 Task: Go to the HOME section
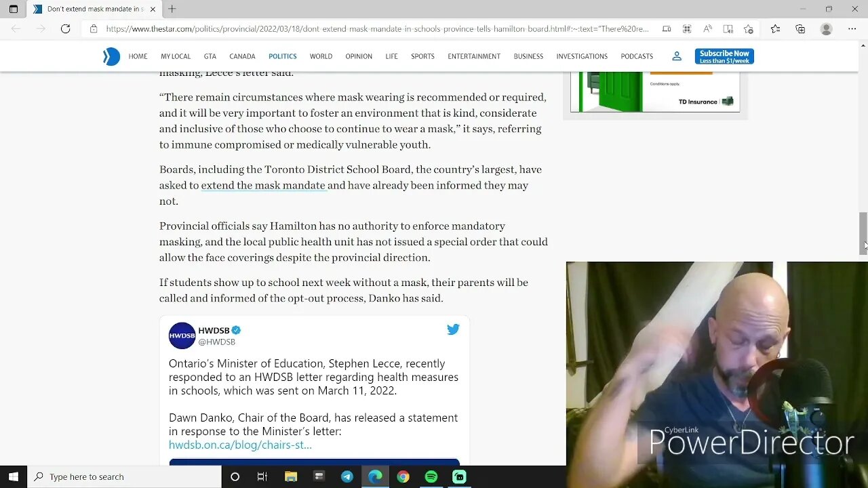click(138, 56)
